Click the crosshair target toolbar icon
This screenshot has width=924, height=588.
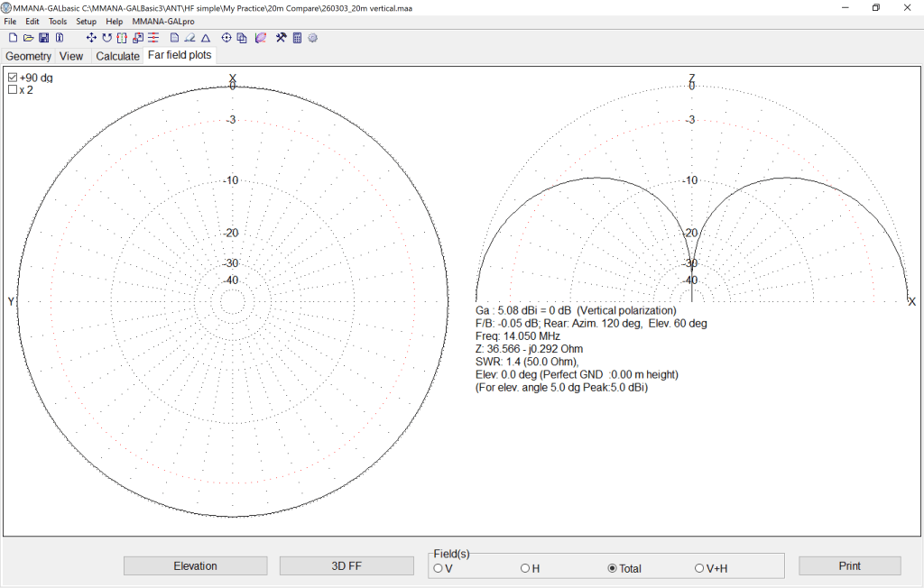[226, 38]
